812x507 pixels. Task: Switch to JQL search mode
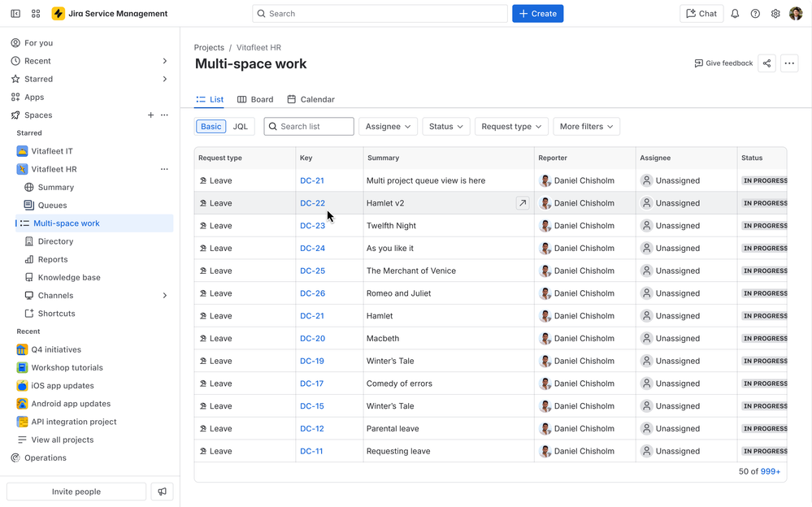coord(241,127)
